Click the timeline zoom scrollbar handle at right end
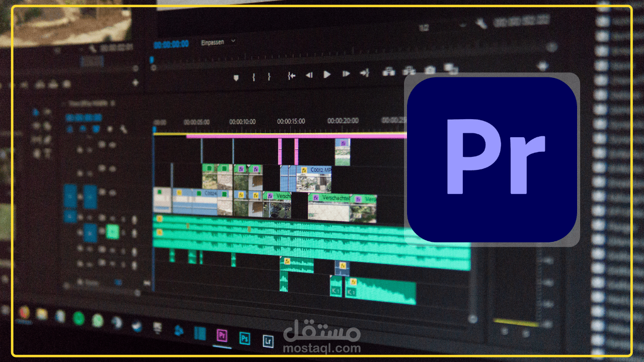This screenshot has height=362, width=644. 473,319
